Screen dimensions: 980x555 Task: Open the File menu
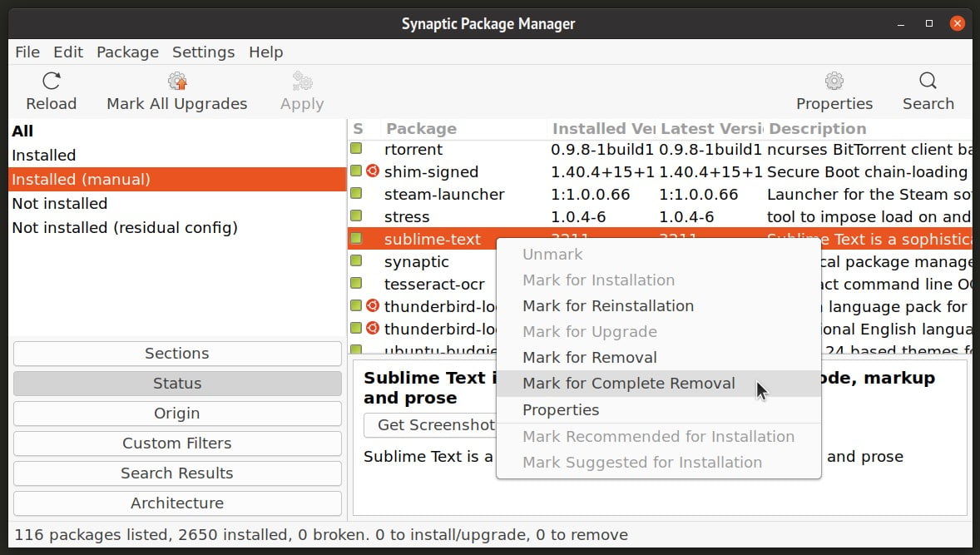point(27,52)
